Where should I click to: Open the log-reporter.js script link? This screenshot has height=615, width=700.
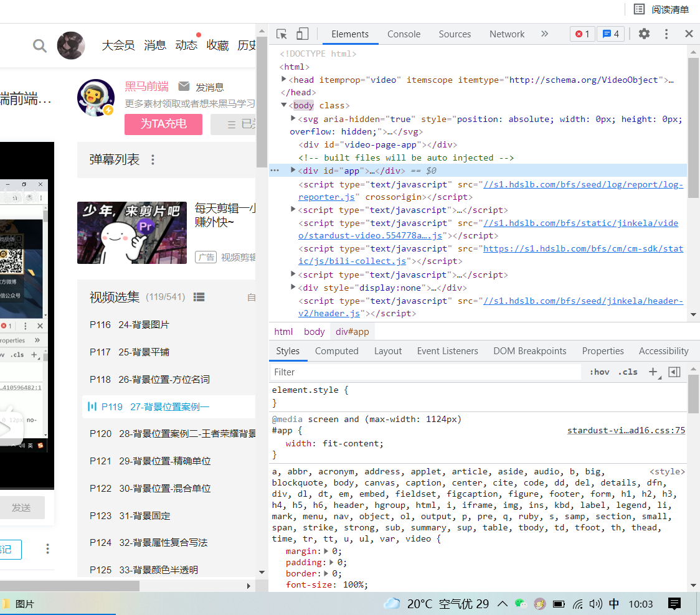491,190
